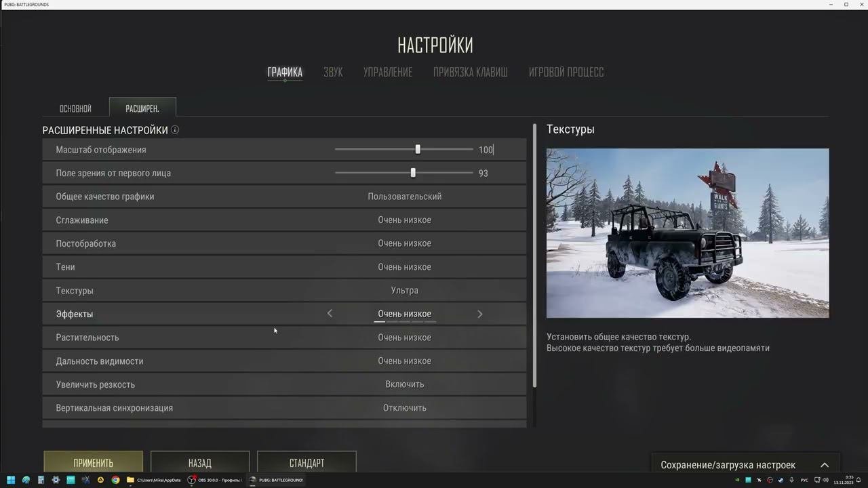Viewport: 868px width, 488px height.
Task: Click the left arrow on the Эффекты row
Action: pos(330,314)
